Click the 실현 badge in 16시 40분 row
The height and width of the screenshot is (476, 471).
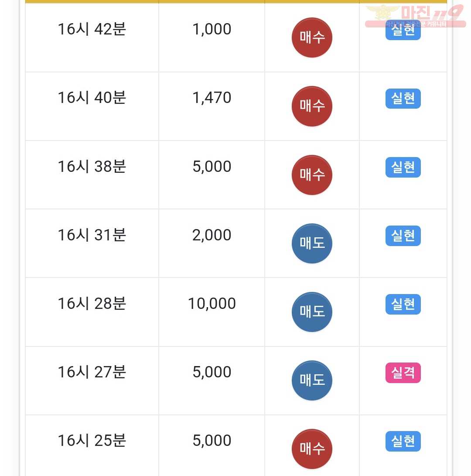coord(403,98)
